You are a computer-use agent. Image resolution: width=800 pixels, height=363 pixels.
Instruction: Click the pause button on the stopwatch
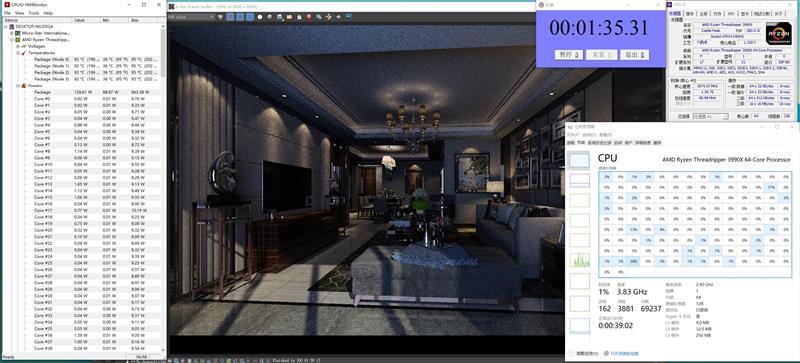pos(568,55)
